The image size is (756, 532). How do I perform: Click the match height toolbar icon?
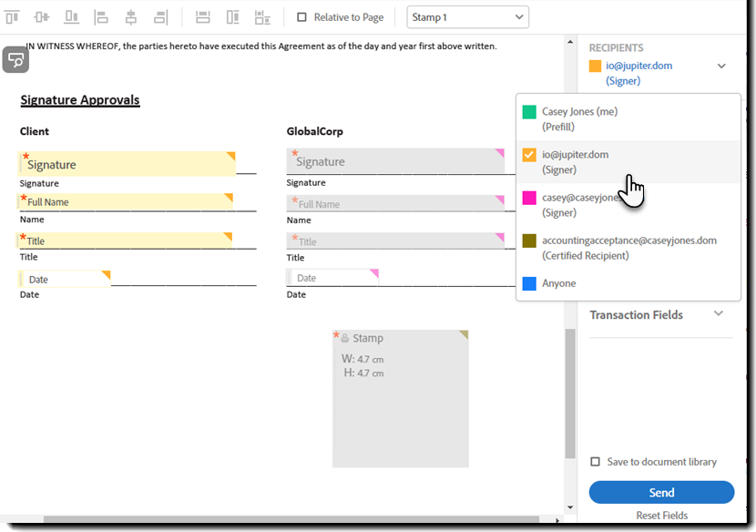coord(233,17)
